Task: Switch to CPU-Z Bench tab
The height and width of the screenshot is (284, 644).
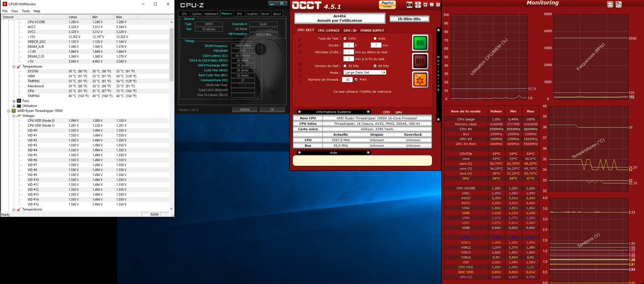Action: (265, 14)
